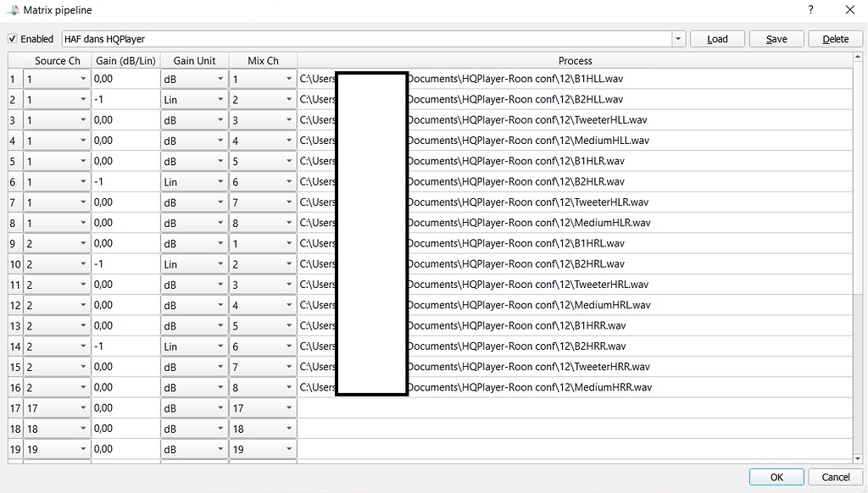The height and width of the screenshot is (493, 868).
Task: Dismiss the dialog with Cancel
Action: tap(835, 476)
